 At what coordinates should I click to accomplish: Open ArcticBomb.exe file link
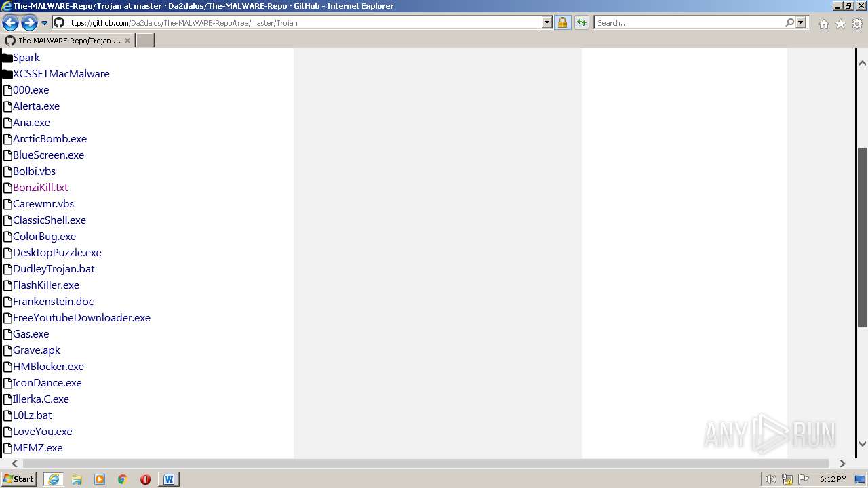click(50, 139)
